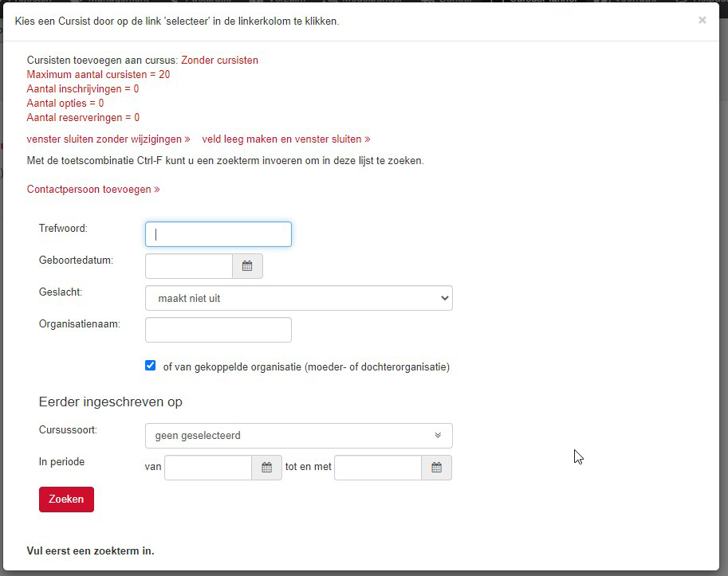Click 'venster sluiten zonder wijzigingen' link

point(108,139)
